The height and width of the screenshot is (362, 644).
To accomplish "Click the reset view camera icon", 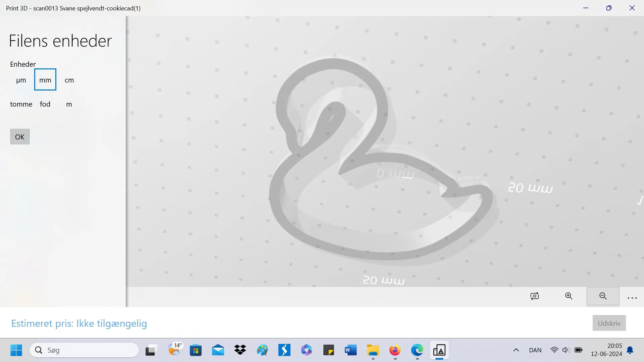I will click(535, 296).
